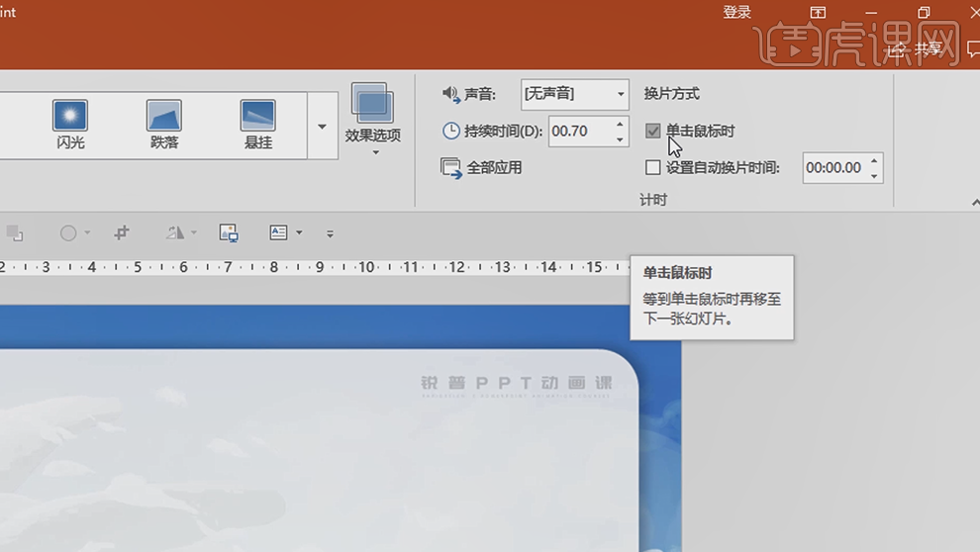Apply the 跌落 (Fall Over) transition

pyautogui.click(x=164, y=125)
